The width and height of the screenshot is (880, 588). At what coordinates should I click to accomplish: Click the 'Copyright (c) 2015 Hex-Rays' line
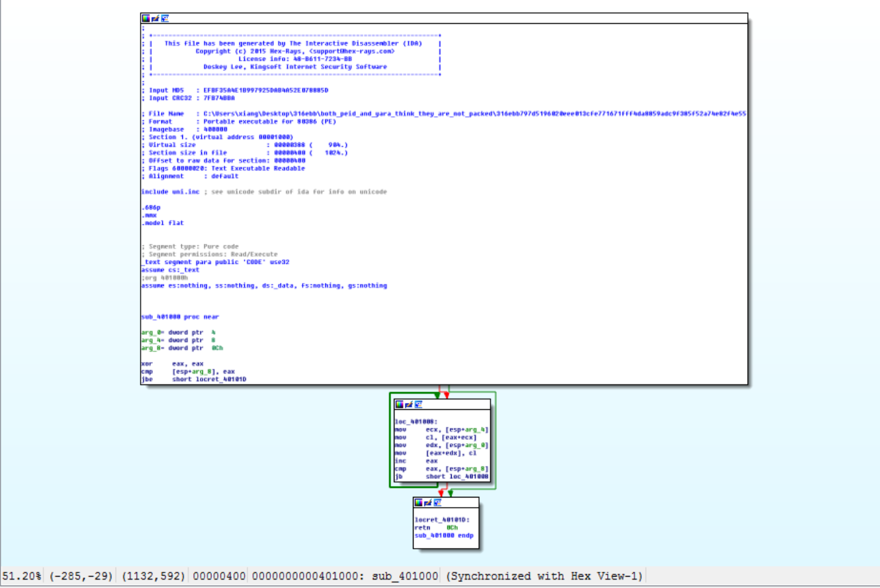click(x=295, y=51)
